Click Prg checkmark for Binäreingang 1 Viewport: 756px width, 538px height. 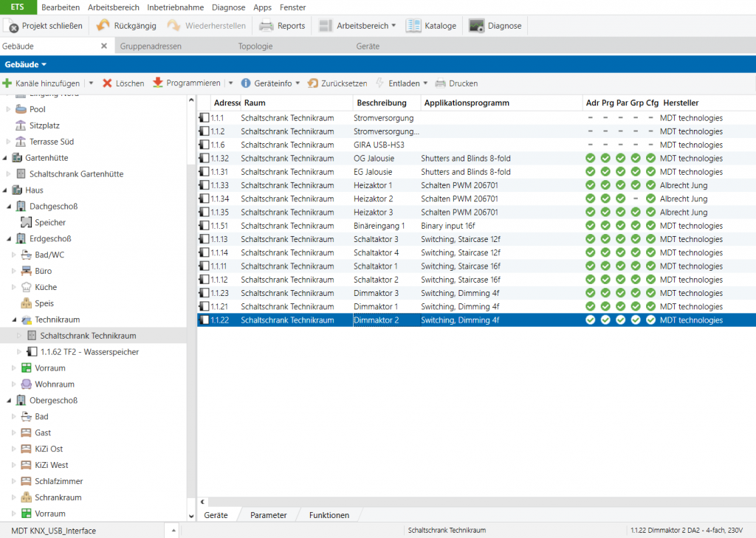coord(605,226)
